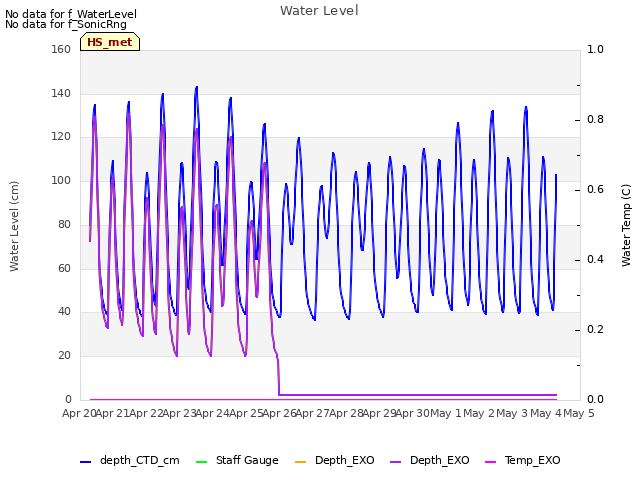Viewport: 640px width, 480px height.
Task: Click the orange Depth_EXO line swatch
Action: pyautogui.click(x=300, y=462)
